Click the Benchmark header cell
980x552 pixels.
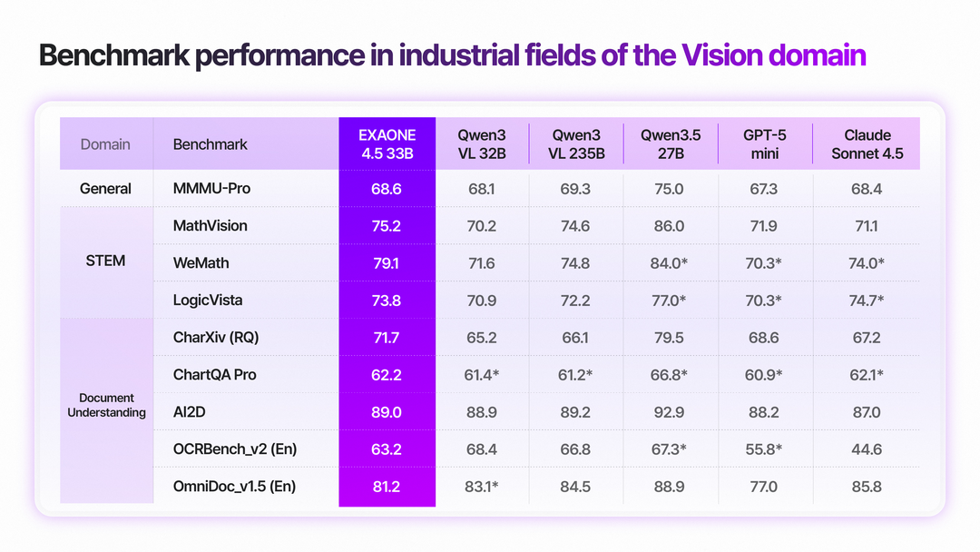pyautogui.click(x=210, y=144)
